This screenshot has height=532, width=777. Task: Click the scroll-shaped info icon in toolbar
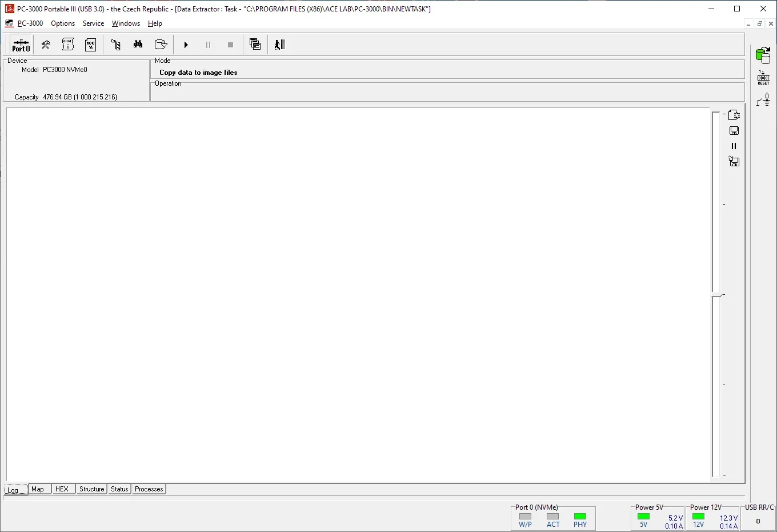tap(68, 45)
